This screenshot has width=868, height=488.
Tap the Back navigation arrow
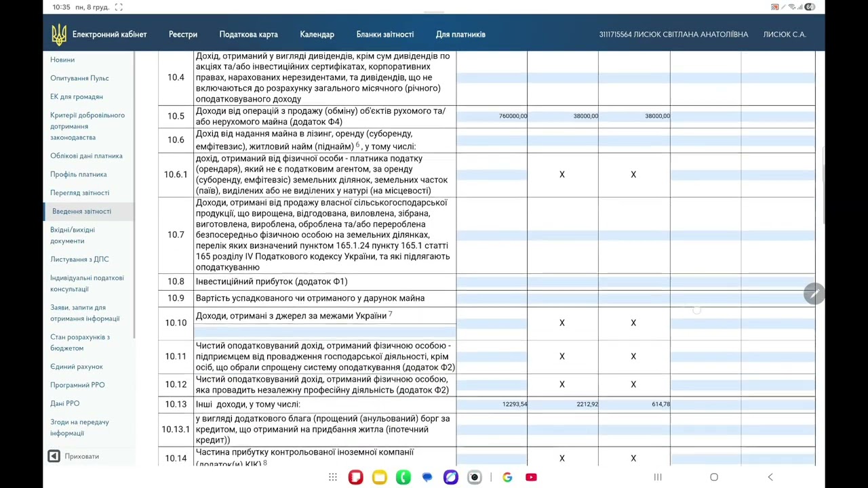point(770,477)
